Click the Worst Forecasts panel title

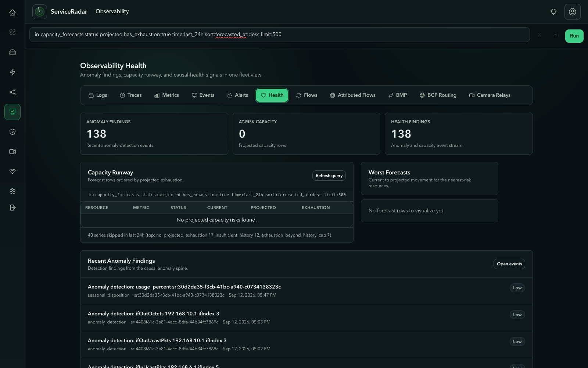click(x=389, y=173)
